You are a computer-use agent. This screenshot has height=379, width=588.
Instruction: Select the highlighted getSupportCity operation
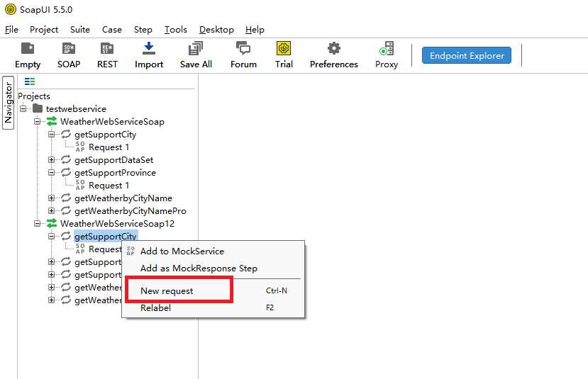[106, 236]
